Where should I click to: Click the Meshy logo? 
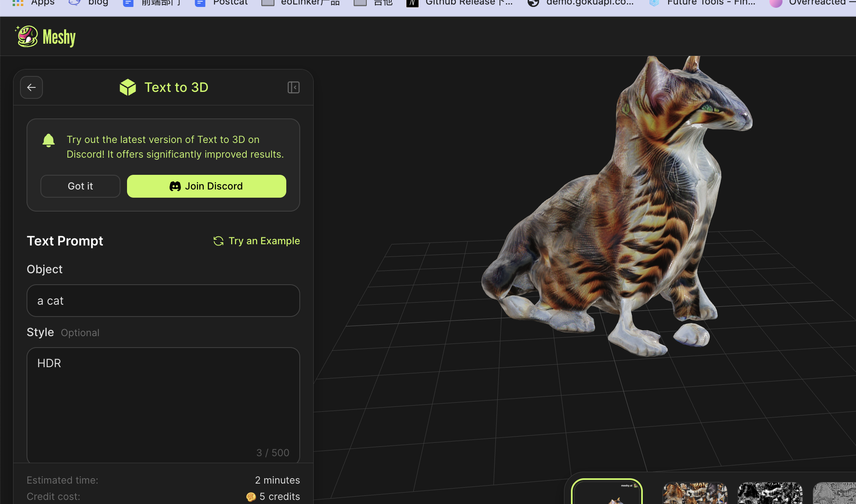[45, 37]
